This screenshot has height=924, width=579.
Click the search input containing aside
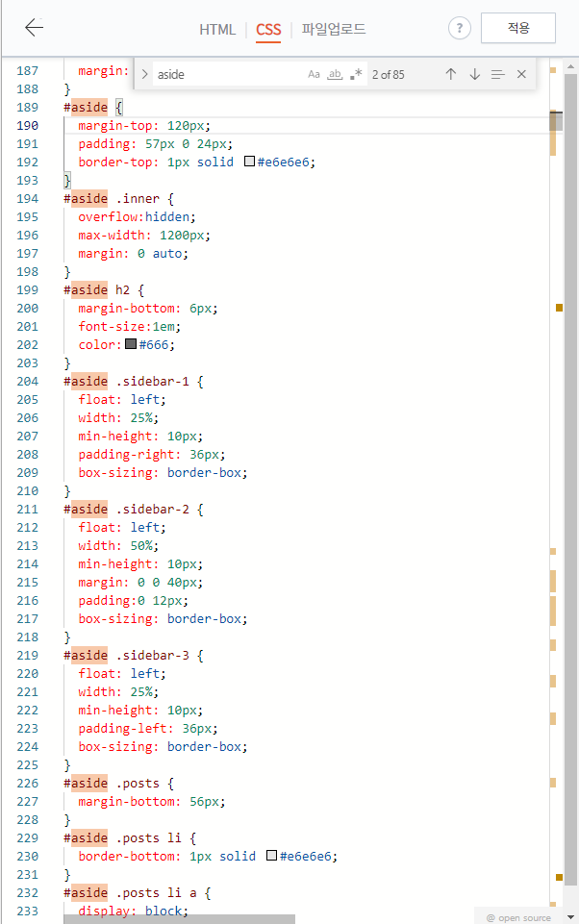coord(229,74)
